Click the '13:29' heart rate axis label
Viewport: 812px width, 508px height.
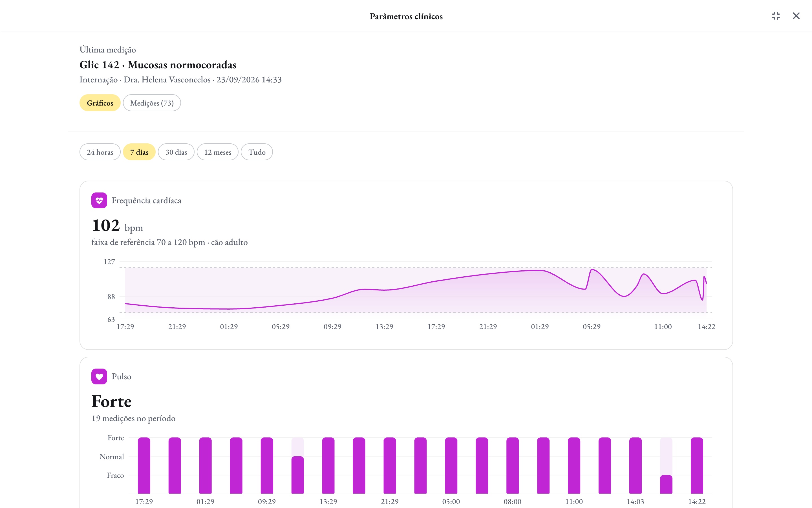click(384, 327)
